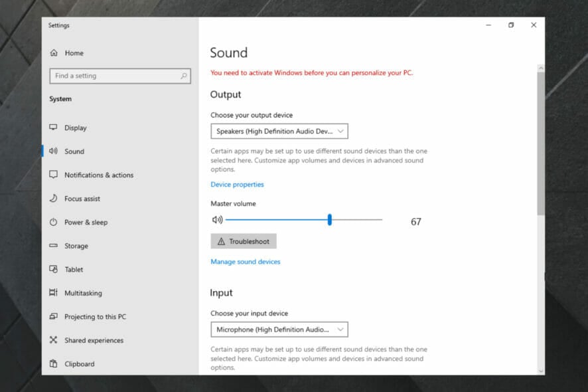Minimize the Settings window
This screenshot has height=392, width=588.
coord(488,25)
